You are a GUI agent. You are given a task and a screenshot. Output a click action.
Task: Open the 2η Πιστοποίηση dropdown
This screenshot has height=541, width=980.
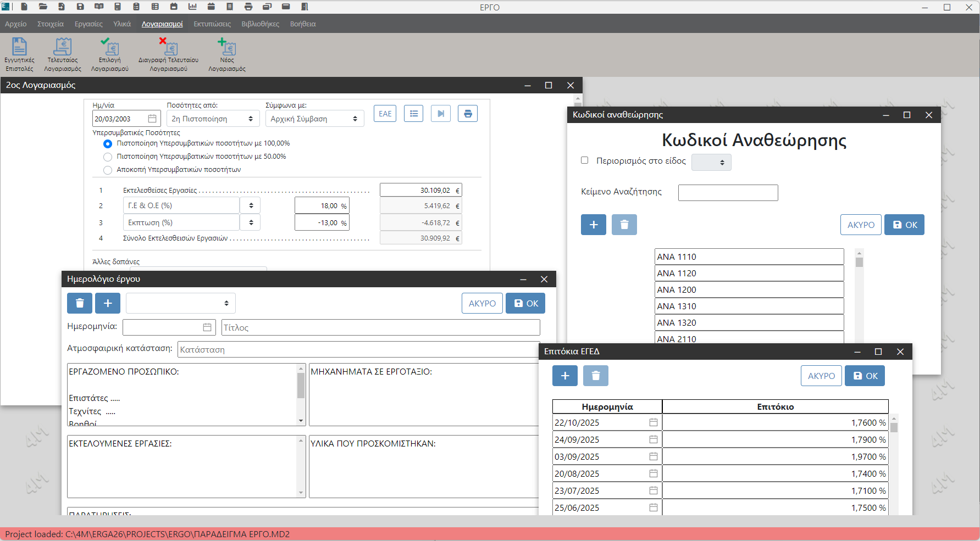coord(212,119)
